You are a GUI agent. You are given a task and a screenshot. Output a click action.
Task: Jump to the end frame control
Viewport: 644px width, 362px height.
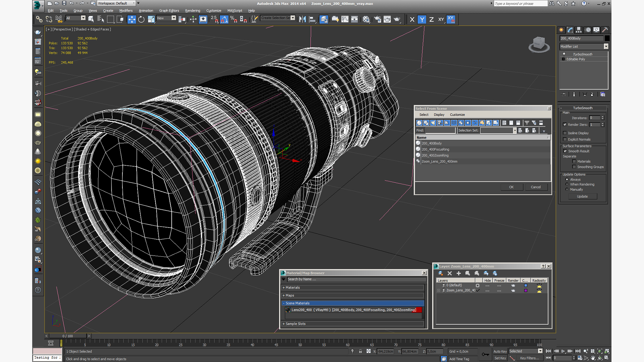click(578, 351)
